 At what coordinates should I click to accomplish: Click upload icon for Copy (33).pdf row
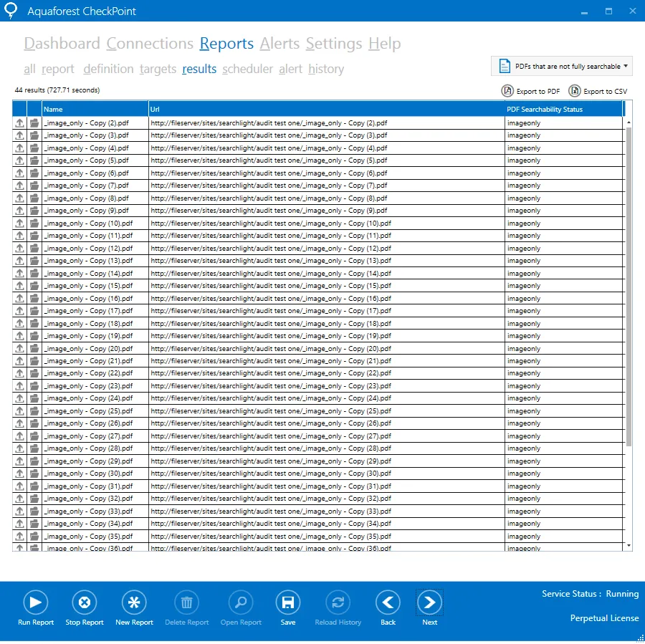click(19, 511)
